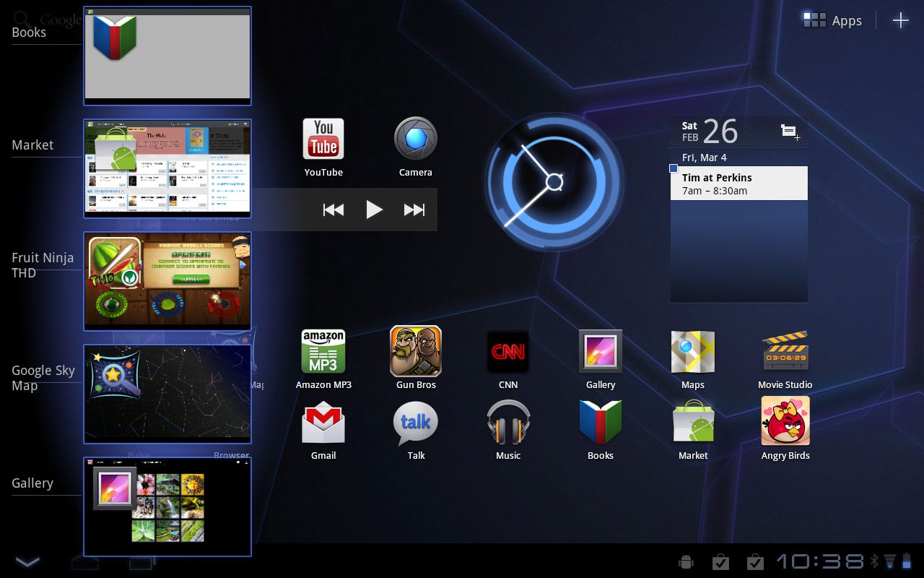924x578 pixels.
Task: Tap the Wi-Fi signal icon
Action: (x=890, y=561)
